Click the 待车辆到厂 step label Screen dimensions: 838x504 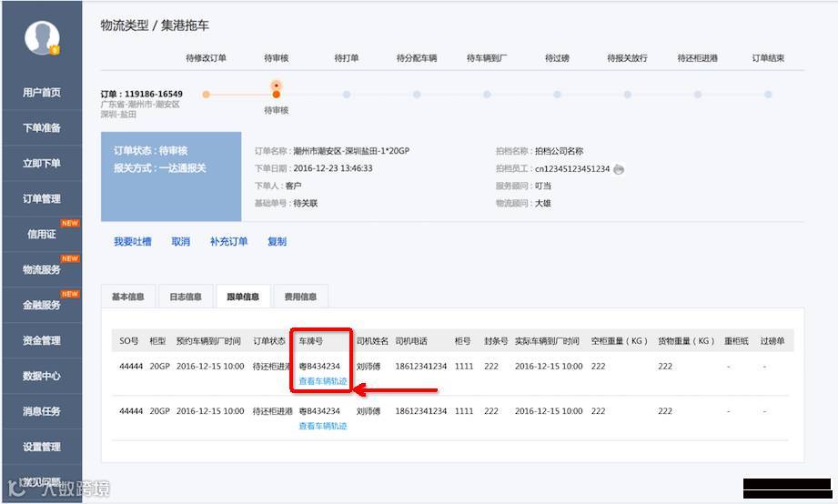click(x=487, y=58)
